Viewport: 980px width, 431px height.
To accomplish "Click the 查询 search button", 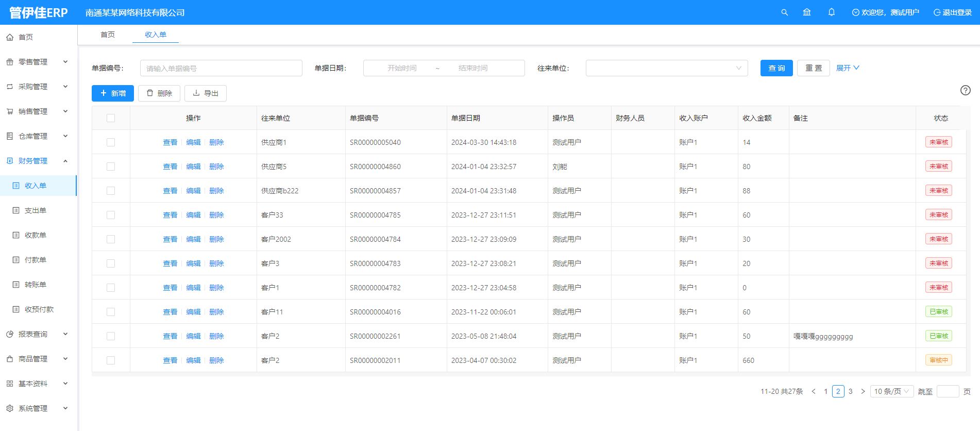I will (x=776, y=68).
